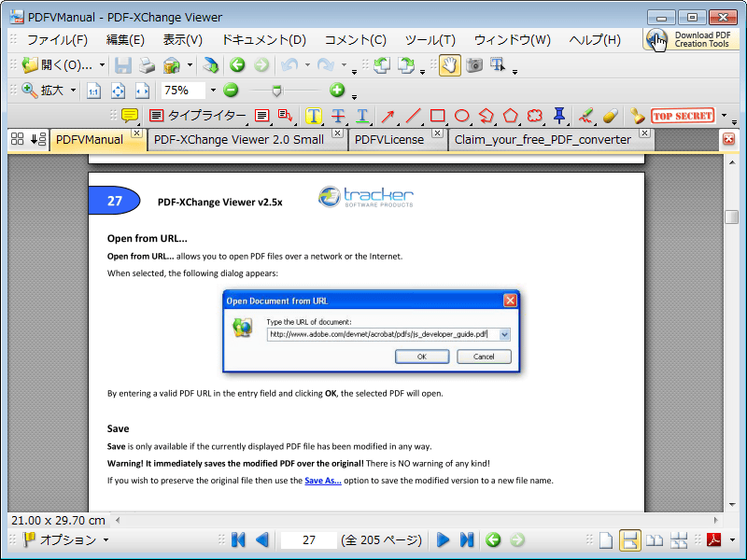Image resolution: width=747 pixels, height=560 pixels.
Task: Select the Strikeout text tool
Action: [338, 116]
